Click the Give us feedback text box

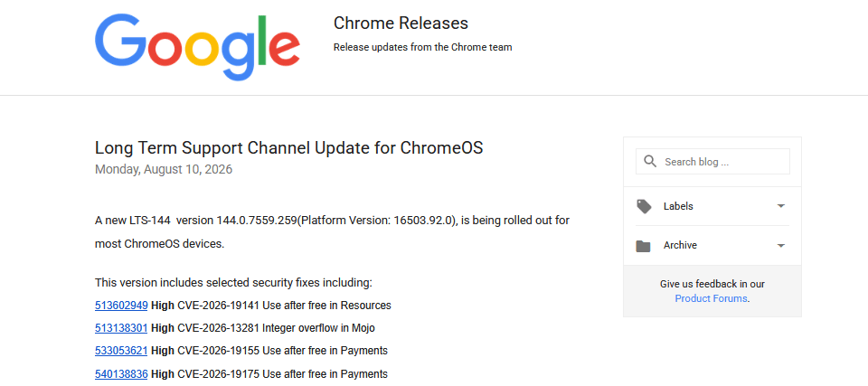[712, 291]
